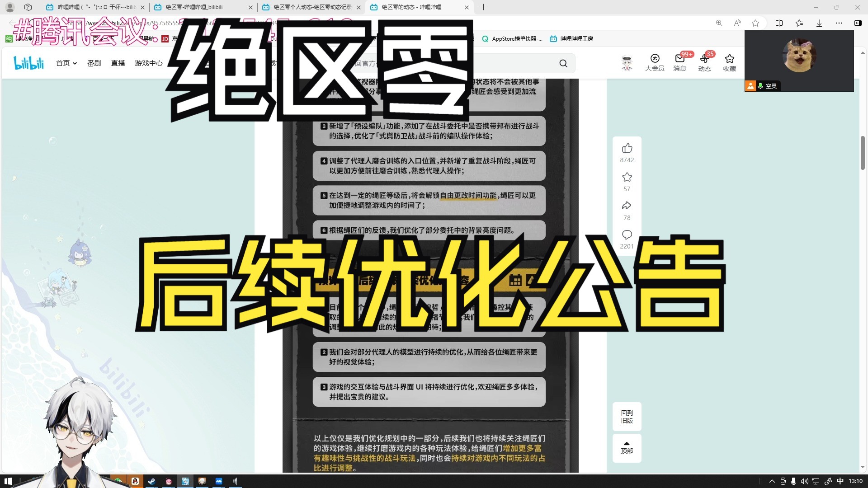Open 大会员 membership icon in header
Screen dimensions: 868x488
(655, 63)
